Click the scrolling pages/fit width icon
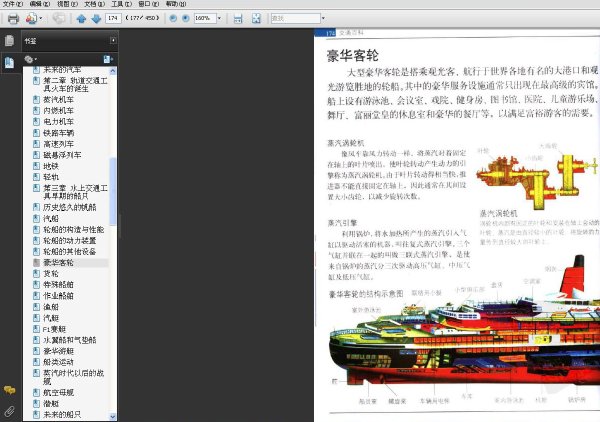The height and width of the screenshot is (422, 600). 238,18
